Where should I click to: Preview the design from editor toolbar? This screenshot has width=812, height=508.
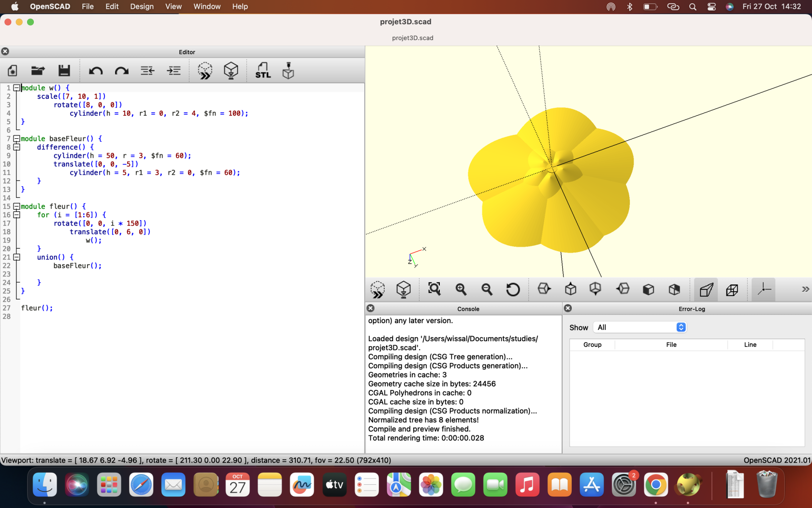pos(205,71)
